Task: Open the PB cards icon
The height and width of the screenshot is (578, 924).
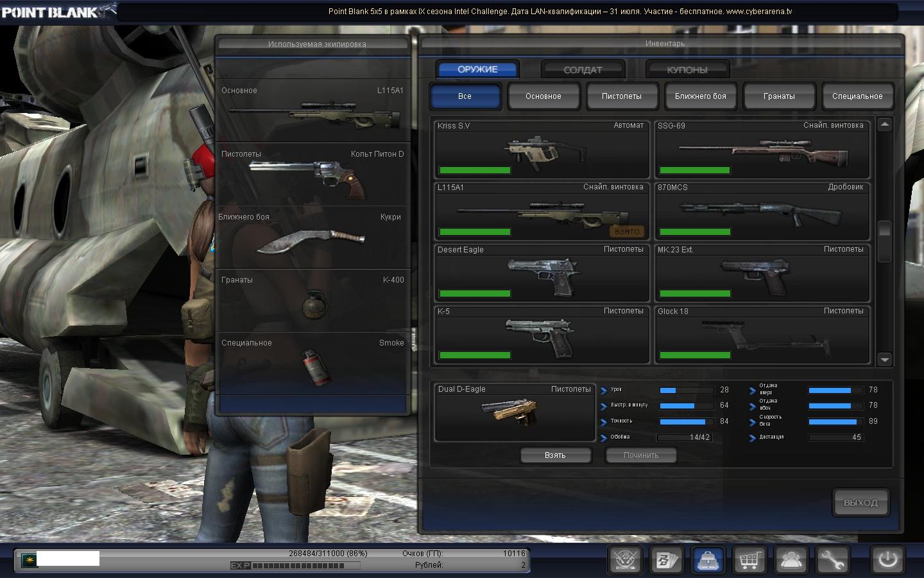Action: (x=667, y=560)
